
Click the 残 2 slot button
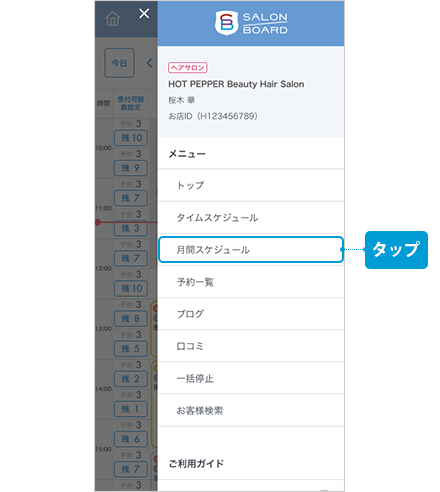tap(131, 379)
